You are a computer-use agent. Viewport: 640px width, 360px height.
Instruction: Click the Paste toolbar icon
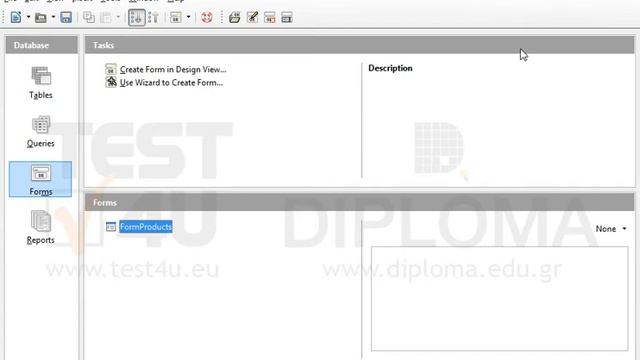106,17
